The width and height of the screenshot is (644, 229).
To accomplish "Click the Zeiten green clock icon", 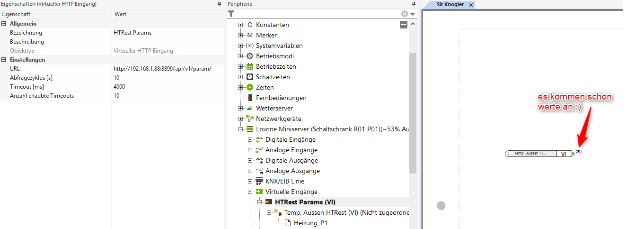I will tap(250, 87).
